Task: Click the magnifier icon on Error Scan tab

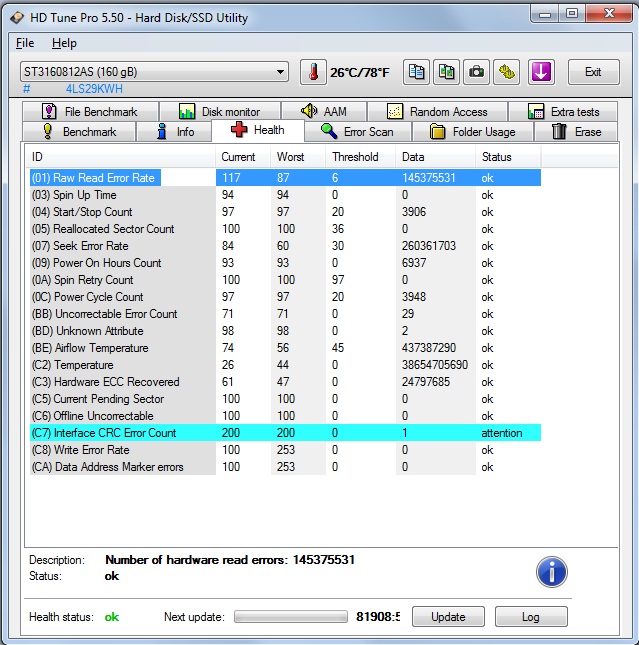Action: pyautogui.click(x=329, y=132)
